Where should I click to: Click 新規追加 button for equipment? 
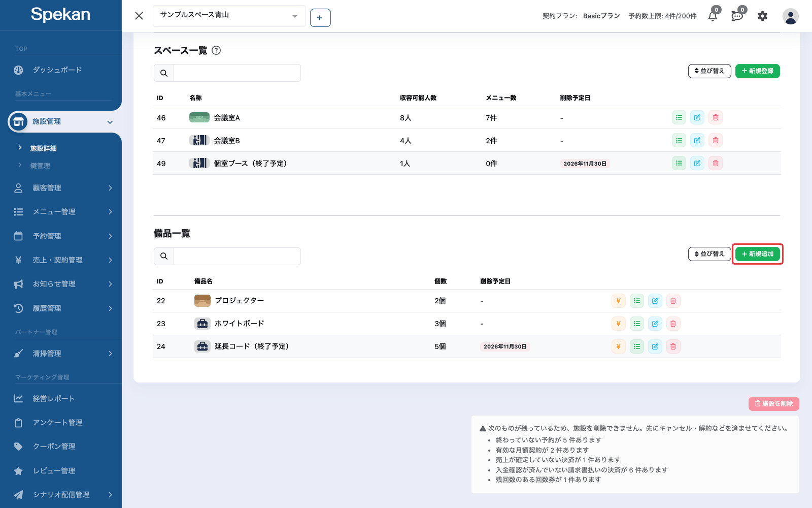758,254
